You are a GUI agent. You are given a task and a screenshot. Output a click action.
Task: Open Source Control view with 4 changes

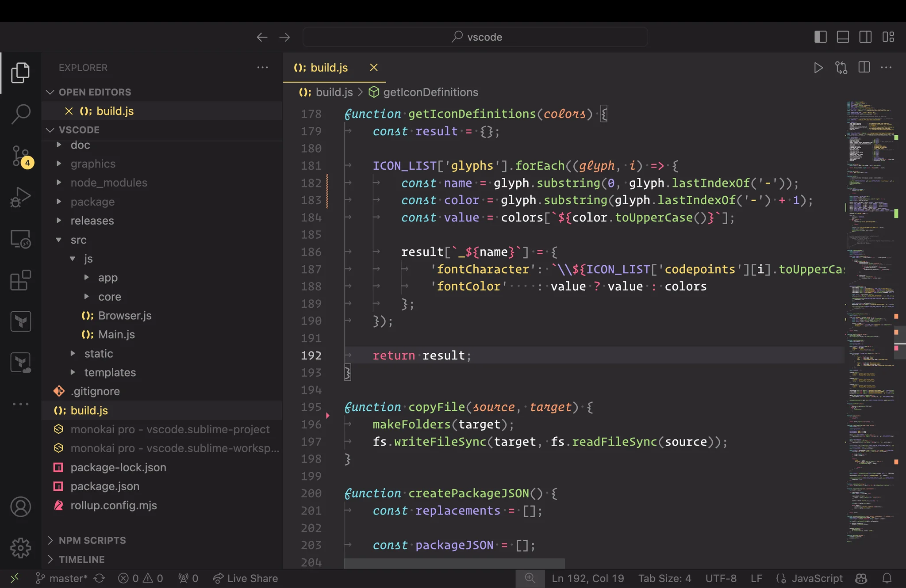(20, 156)
